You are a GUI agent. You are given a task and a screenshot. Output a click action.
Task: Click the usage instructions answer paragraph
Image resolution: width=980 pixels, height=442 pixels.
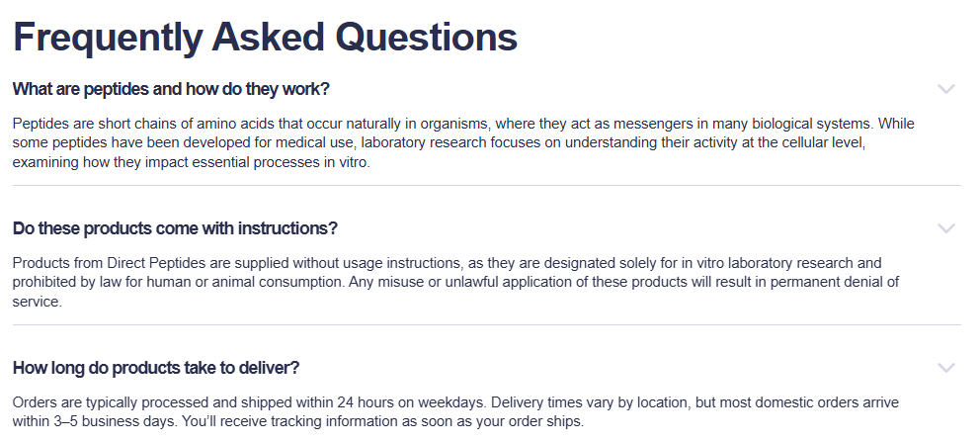tap(445, 283)
